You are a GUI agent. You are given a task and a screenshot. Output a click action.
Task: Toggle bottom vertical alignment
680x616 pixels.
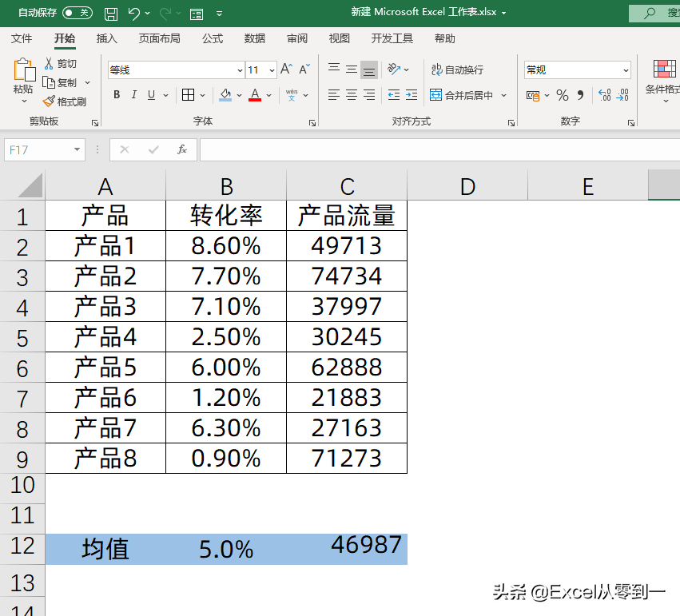pos(369,70)
